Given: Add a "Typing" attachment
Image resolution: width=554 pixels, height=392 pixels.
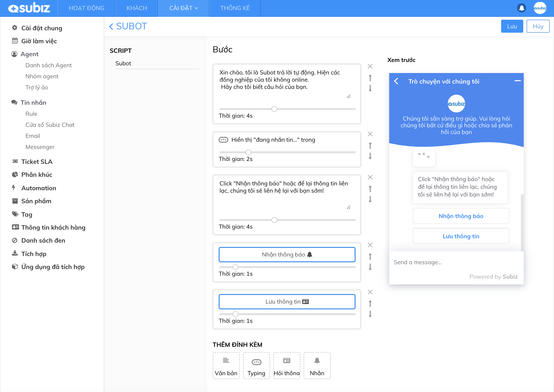Looking at the screenshot, I should coord(256,365).
